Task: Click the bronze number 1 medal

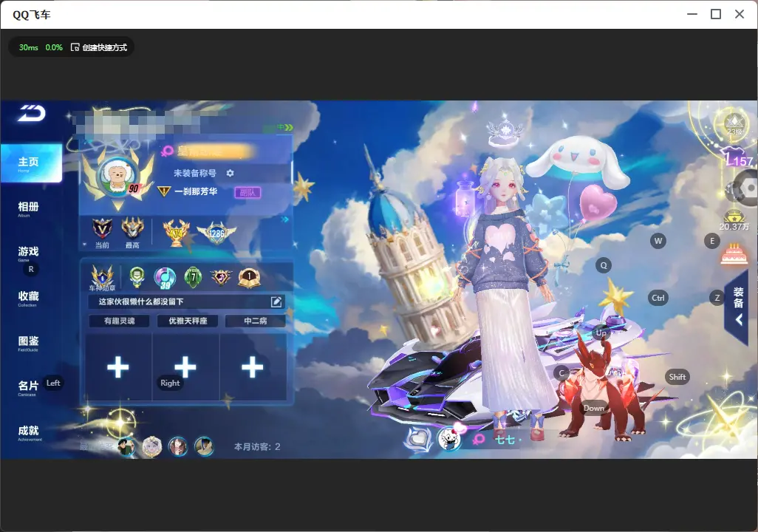Action: 249,278
